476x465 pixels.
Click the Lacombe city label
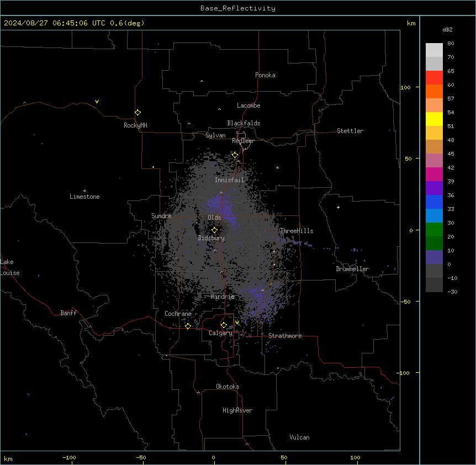click(x=248, y=105)
